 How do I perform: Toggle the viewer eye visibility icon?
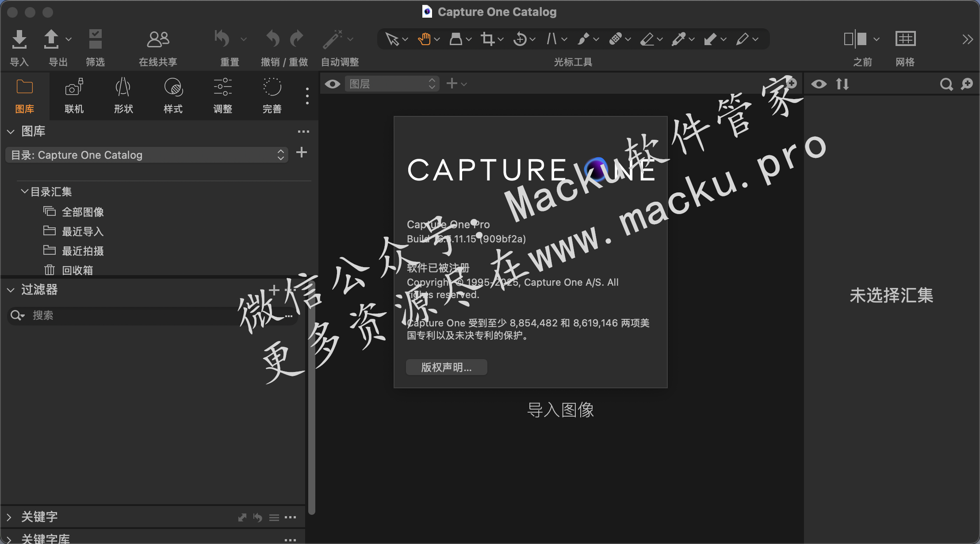[333, 84]
